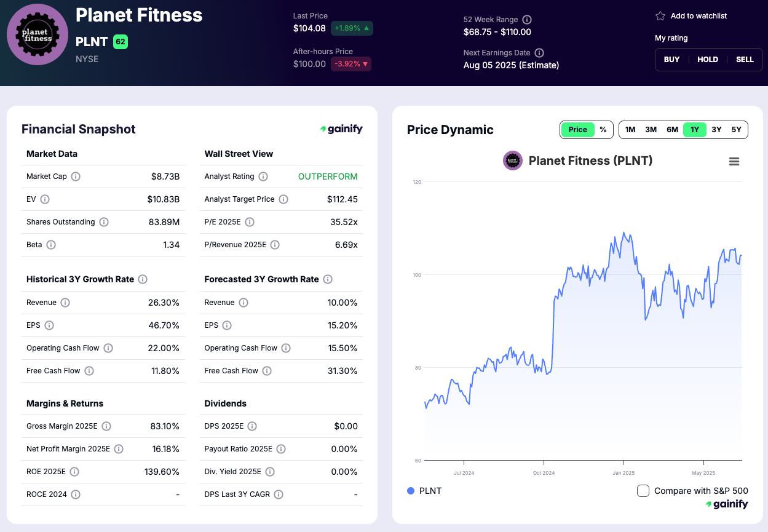
Task: Click the 83.89M shares outstanding value
Action: (164, 222)
